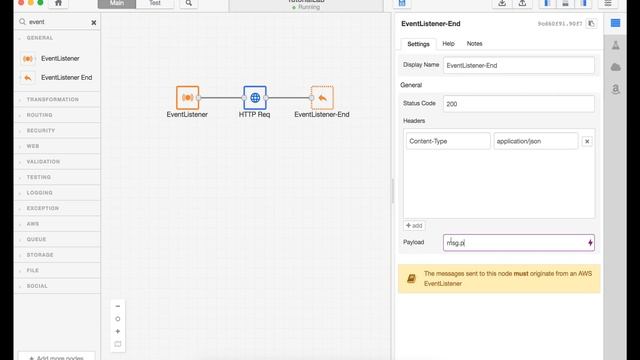Click the home icon in top toolbar
640x360 pixels.
coord(58,3)
